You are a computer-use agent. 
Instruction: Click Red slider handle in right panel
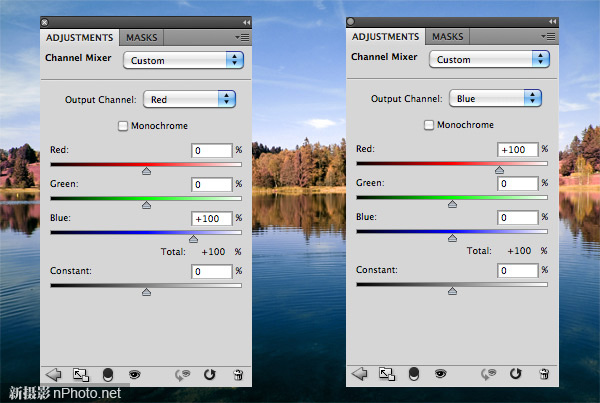click(499, 170)
